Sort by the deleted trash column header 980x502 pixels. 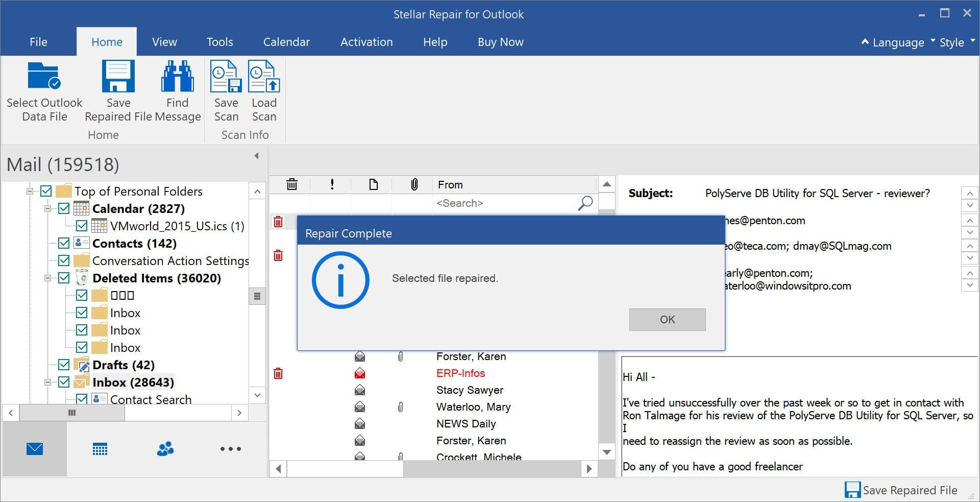[x=292, y=184]
